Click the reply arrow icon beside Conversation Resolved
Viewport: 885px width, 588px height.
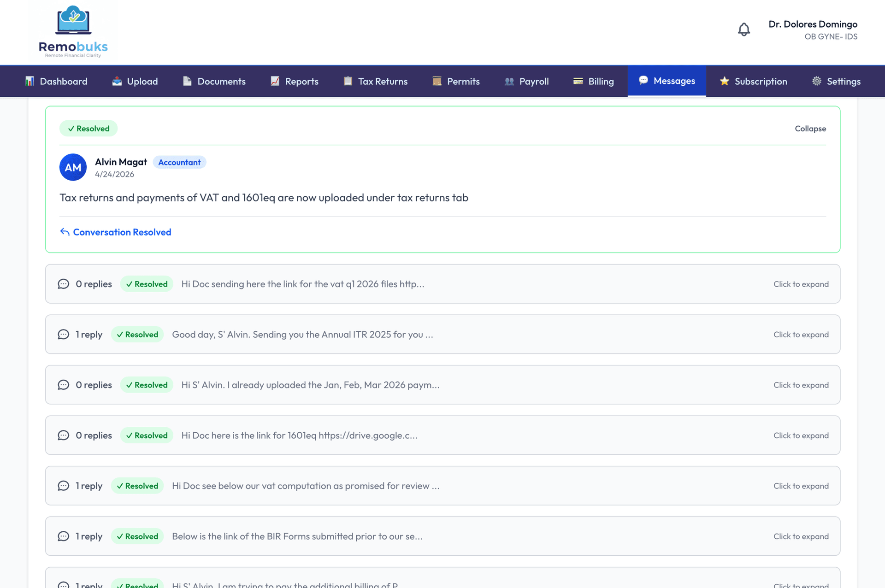click(65, 232)
